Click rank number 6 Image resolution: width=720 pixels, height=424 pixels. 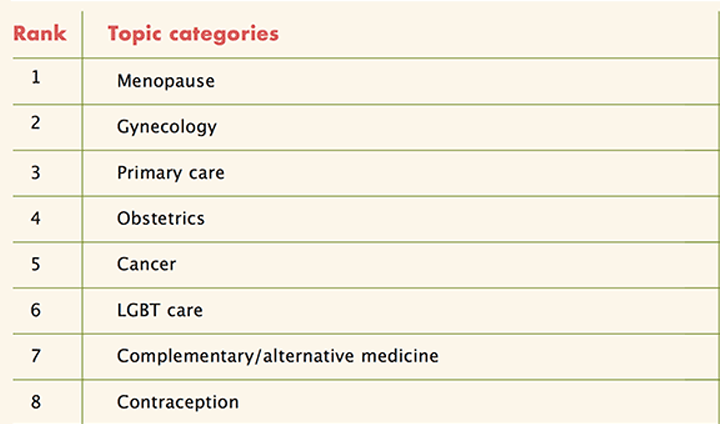tap(36, 310)
